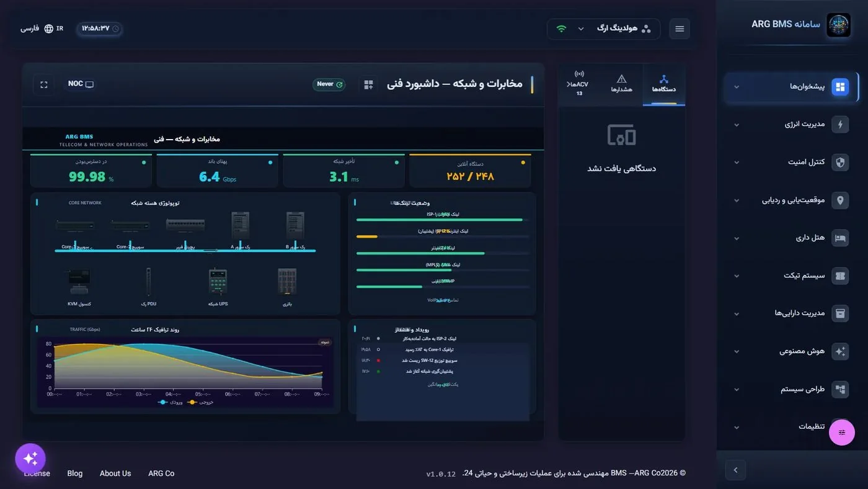Toggle fullscreen with the expand-corners button
Screen dimensions: 868x489
(x=44, y=84)
